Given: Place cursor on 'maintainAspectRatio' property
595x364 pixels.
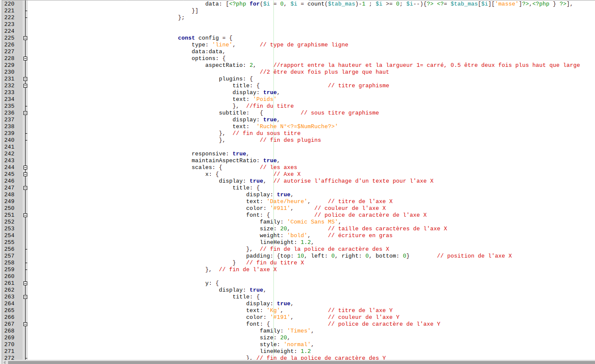Looking at the screenshot, I should (x=225, y=161).
